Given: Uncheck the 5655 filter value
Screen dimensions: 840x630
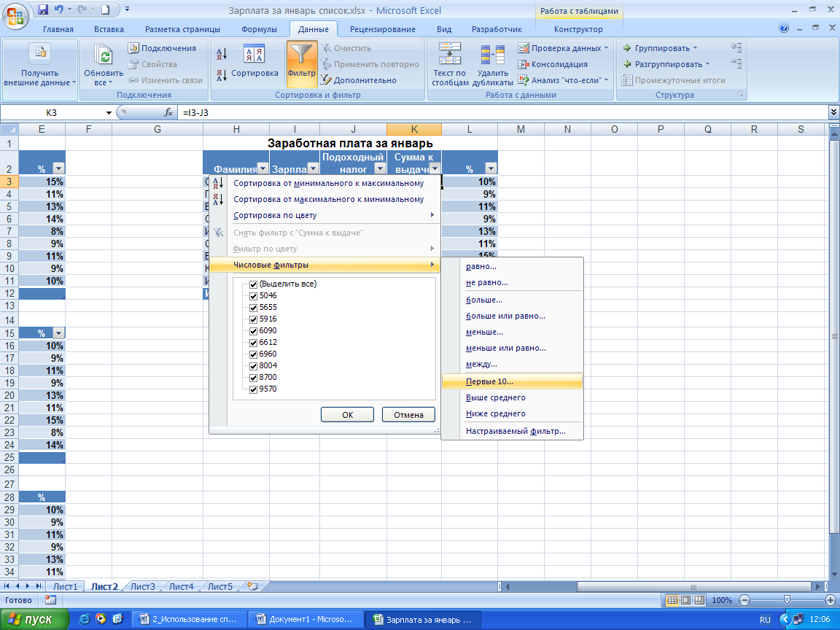Looking at the screenshot, I should click(x=254, y=308).
